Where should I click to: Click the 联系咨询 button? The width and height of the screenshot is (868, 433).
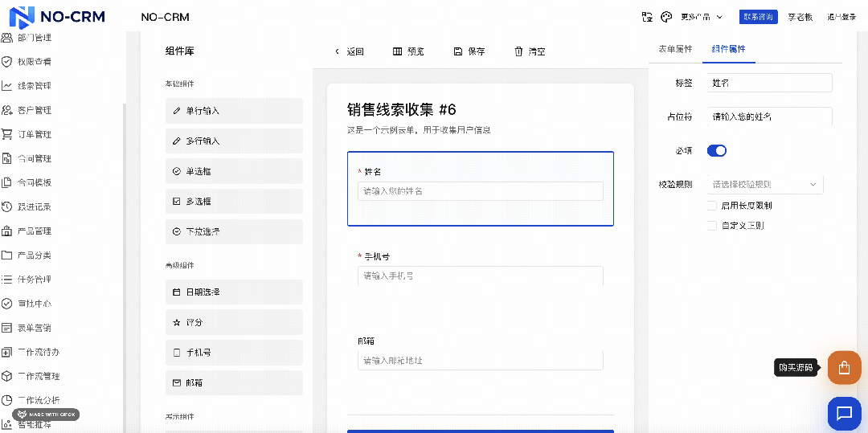point(759,17)
